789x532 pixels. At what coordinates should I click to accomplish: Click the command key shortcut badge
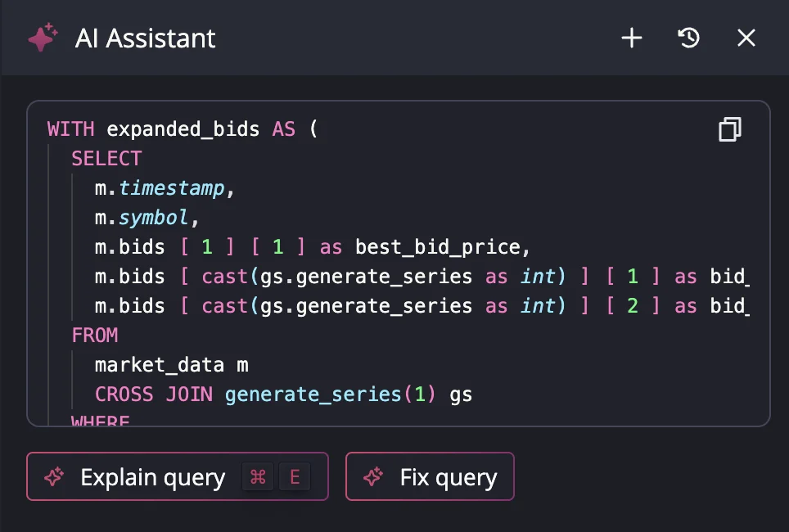tap(257, 476)
